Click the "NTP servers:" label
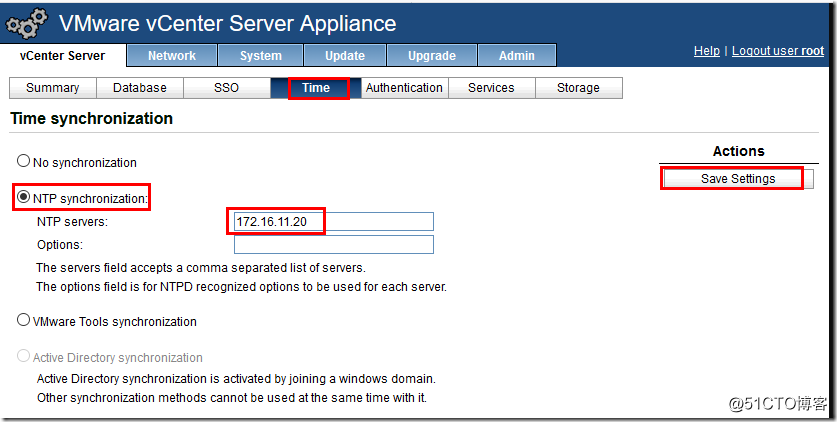Image resolution: width=837 pixels, height=422 pixels. point(73,222)
